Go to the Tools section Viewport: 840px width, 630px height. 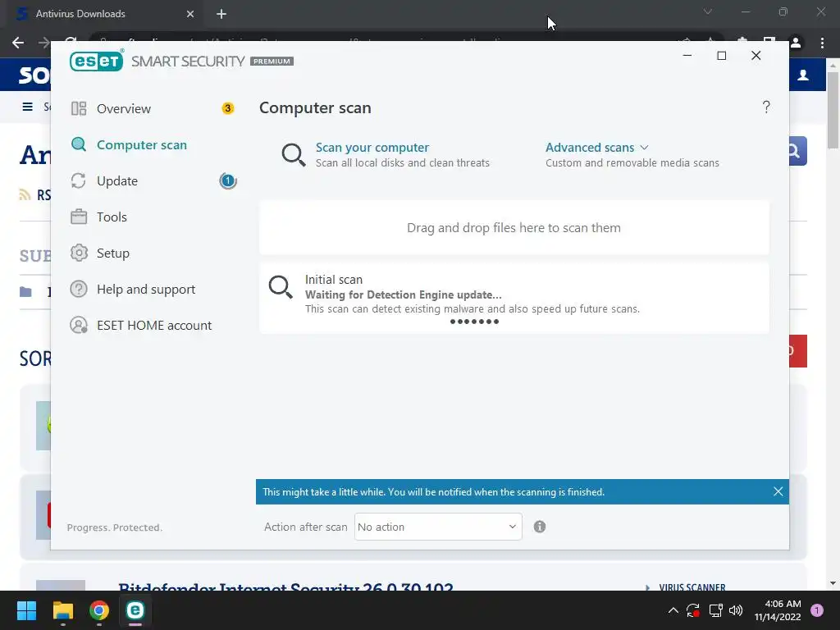click(x=112, y=217)
